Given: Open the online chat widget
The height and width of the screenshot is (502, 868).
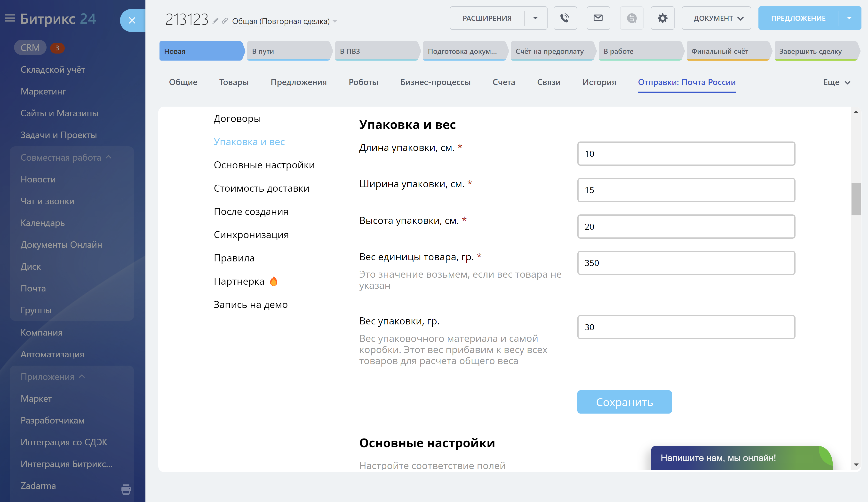Looking at the screenshot, I should click(x=741, y=458).
